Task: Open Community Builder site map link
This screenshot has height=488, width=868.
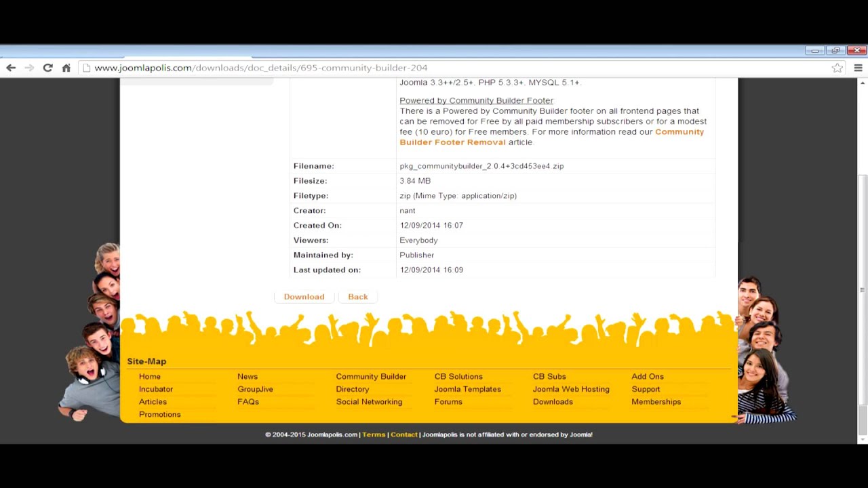Action: pos(371,377)
